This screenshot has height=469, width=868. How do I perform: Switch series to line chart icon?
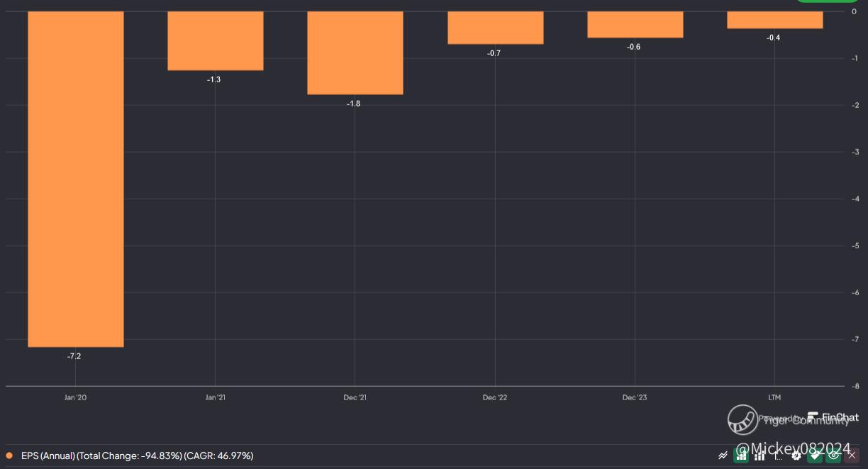point(723,456)
